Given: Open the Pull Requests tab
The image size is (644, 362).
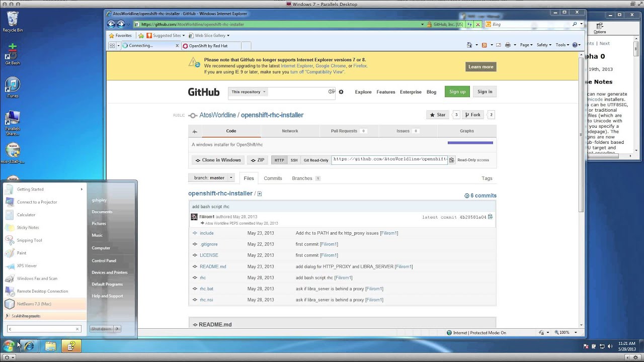Looking at the screenshot, I should (x=349, y=131).
